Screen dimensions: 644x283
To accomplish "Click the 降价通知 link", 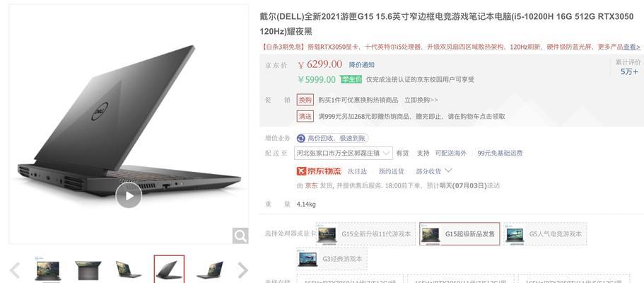I will (362, 65).
